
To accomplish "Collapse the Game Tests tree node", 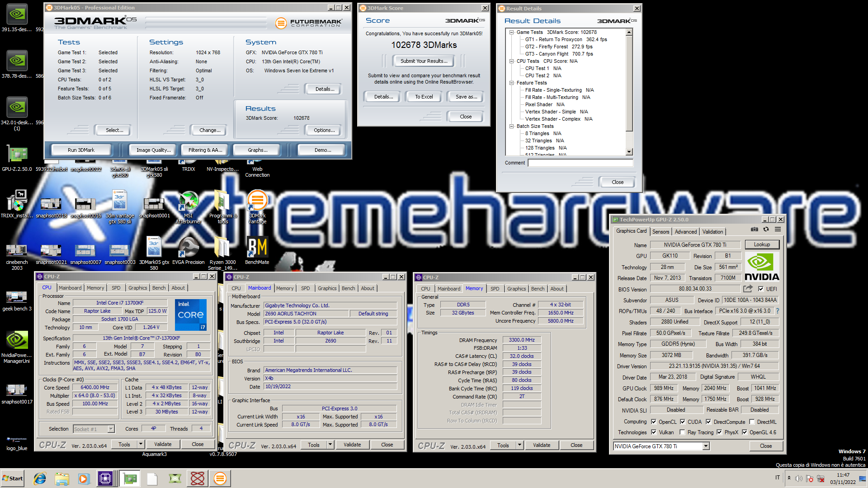I will click(511, 32).
